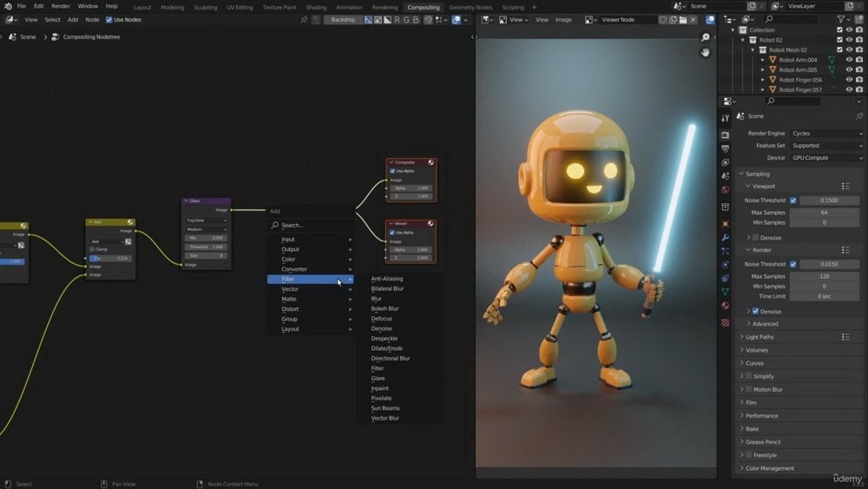
Task: Select the pan hand tool in the viewer
Action: point(705,53)
